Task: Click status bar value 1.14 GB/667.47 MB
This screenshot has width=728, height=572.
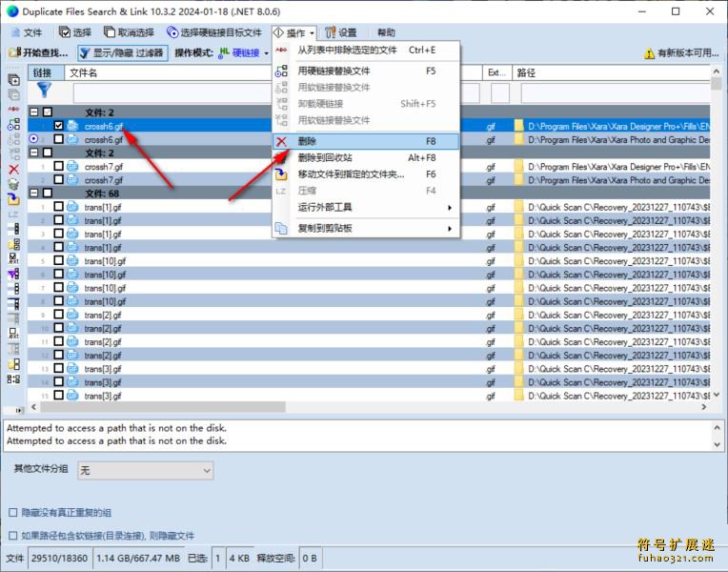Action: (x=138, y=558)
